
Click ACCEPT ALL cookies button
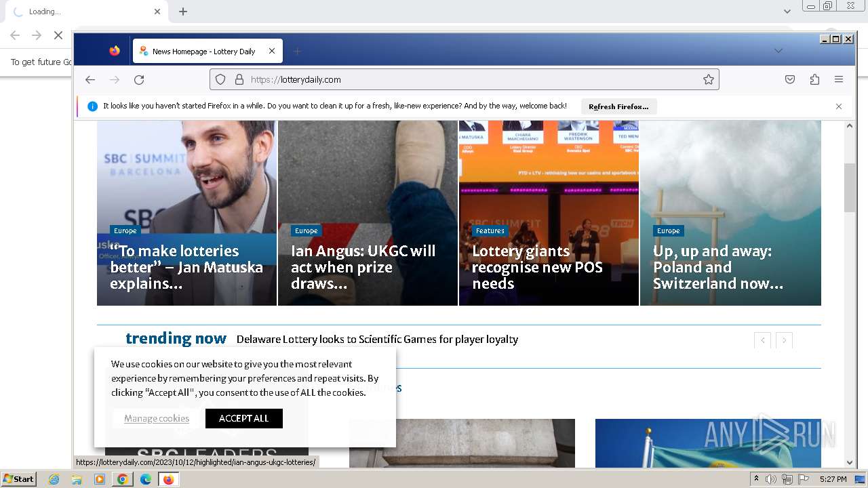point(244,418)
